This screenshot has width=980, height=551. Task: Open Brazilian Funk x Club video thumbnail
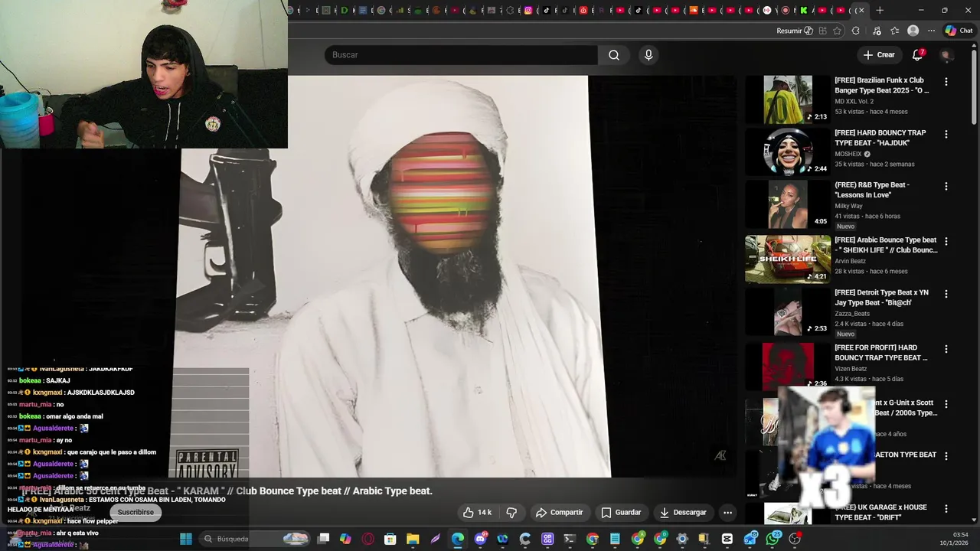coord(788,99)
